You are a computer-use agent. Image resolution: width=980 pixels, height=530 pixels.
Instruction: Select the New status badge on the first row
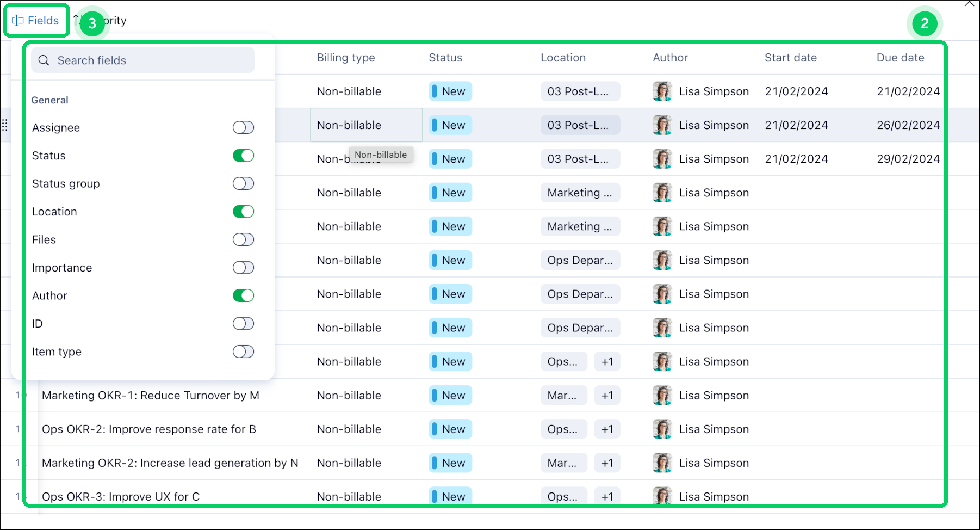click(450, 91)
